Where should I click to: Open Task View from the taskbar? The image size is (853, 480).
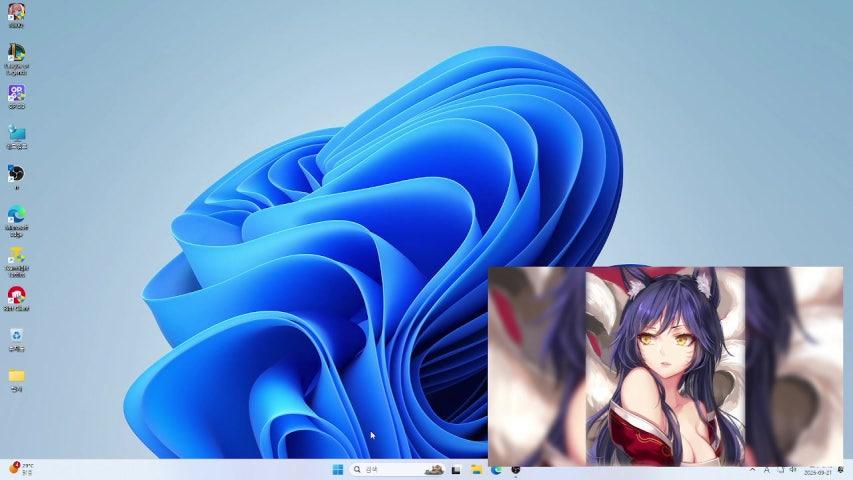[456, 469]
